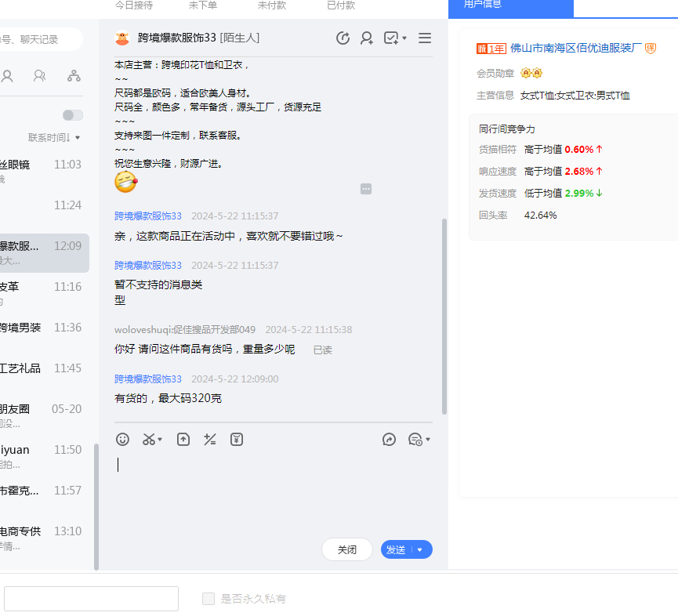Click the add contact person icon
This screenshot has height=616, width=678.
366,38
